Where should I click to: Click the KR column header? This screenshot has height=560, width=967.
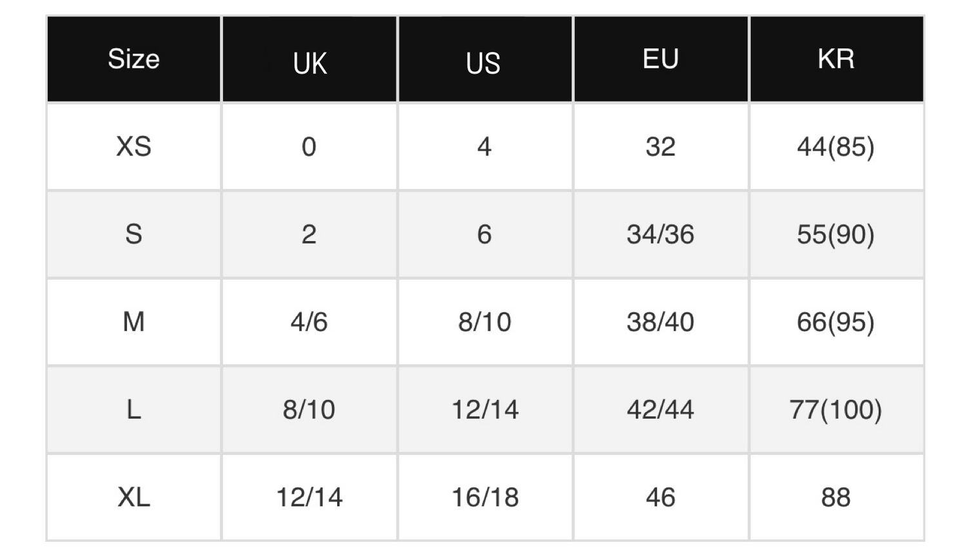tap(835, 59)
